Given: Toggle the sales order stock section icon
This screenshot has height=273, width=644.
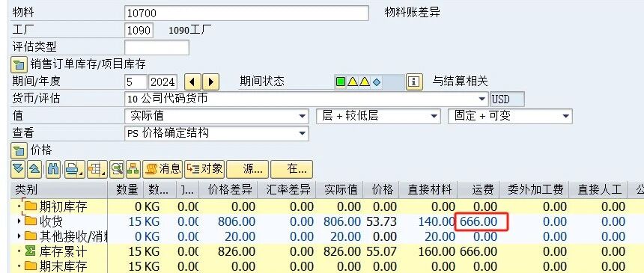Looking at the screenshot, I should (x=19, y=65).
